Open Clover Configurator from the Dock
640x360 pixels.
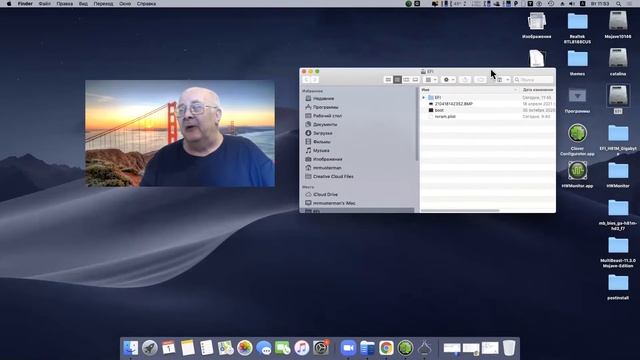click(405, 348)
